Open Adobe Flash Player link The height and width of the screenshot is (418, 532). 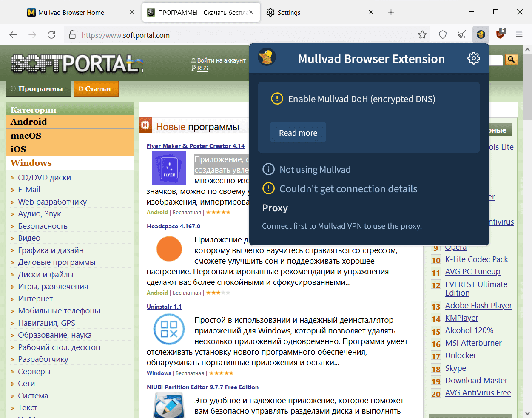pyautogui.click(x=478, y=306)
